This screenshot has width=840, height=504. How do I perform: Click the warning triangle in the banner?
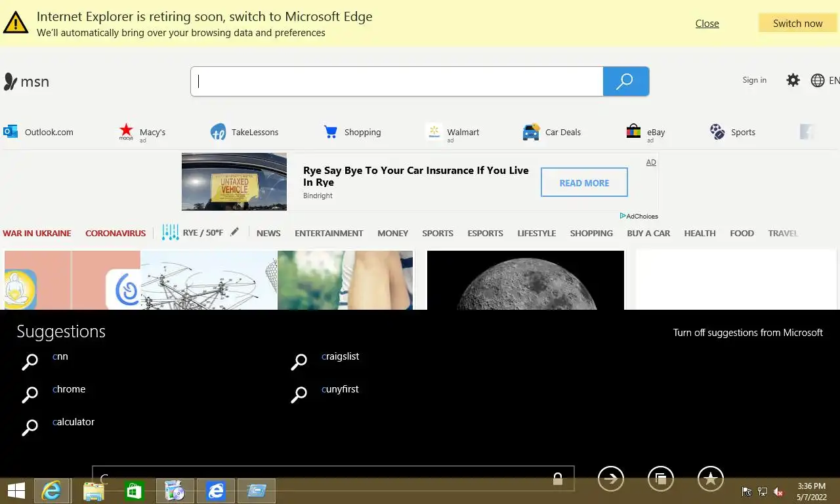pyautogui.click(x=16, y=23)
